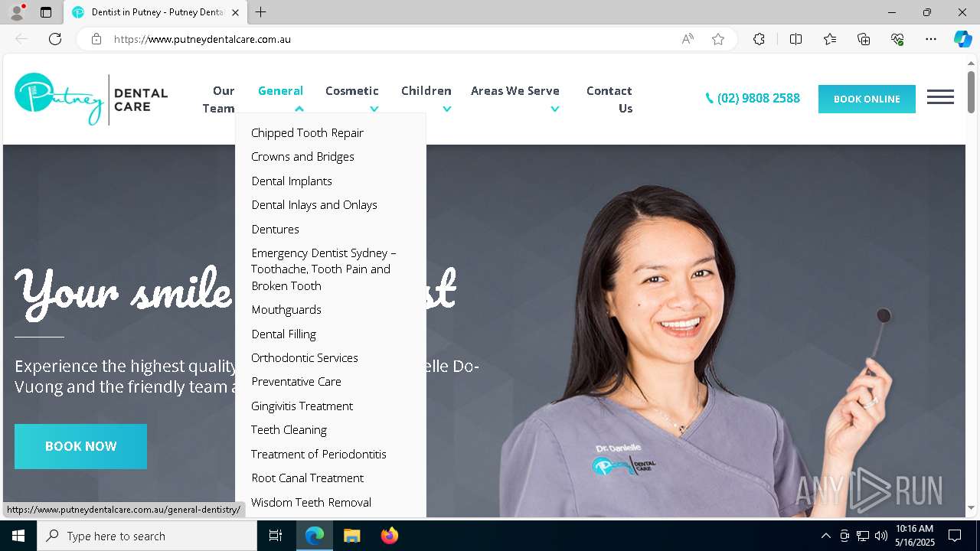Click the BOOK ONLINE button
Viewport: 980px width, 551px height.
pyautogui.click(x=867, y=99)
